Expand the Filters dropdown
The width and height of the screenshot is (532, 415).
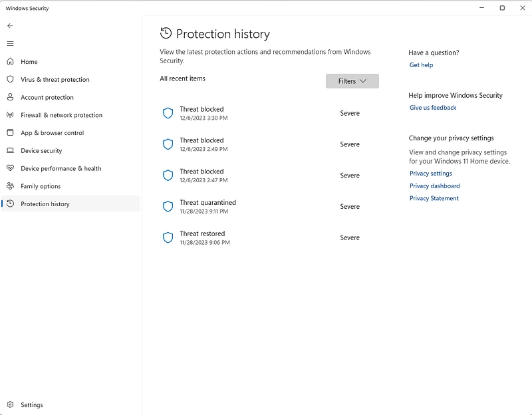tap(352, 81)
